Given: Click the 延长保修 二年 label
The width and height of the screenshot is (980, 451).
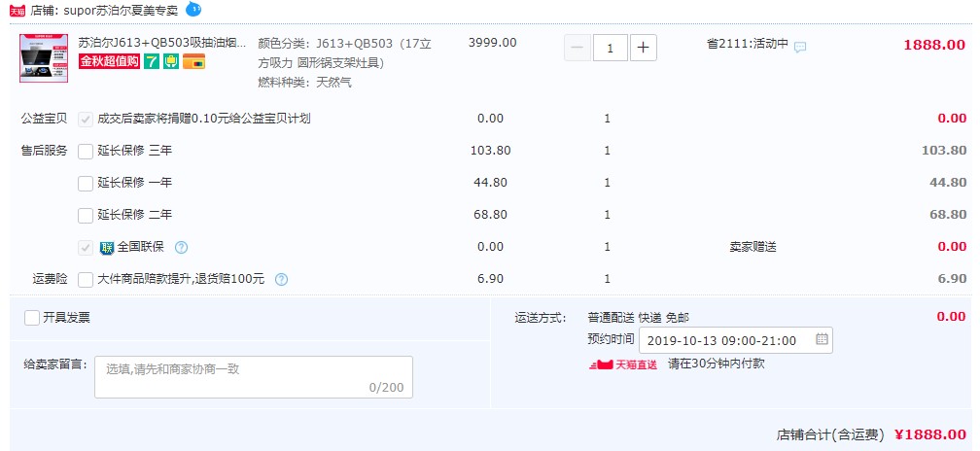Looking at the screenshot, I should tap(134, 215).
